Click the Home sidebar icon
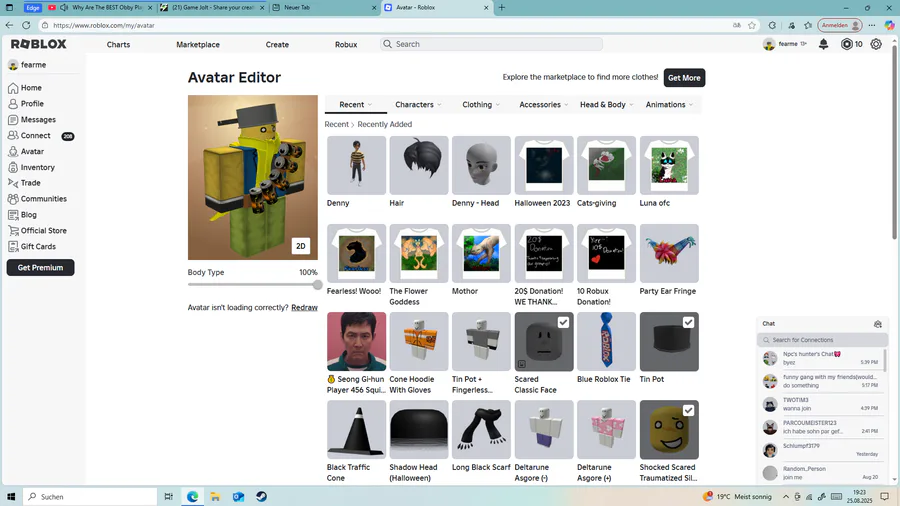This screenshot has width=900, height=506. click(x=13, y=88)
